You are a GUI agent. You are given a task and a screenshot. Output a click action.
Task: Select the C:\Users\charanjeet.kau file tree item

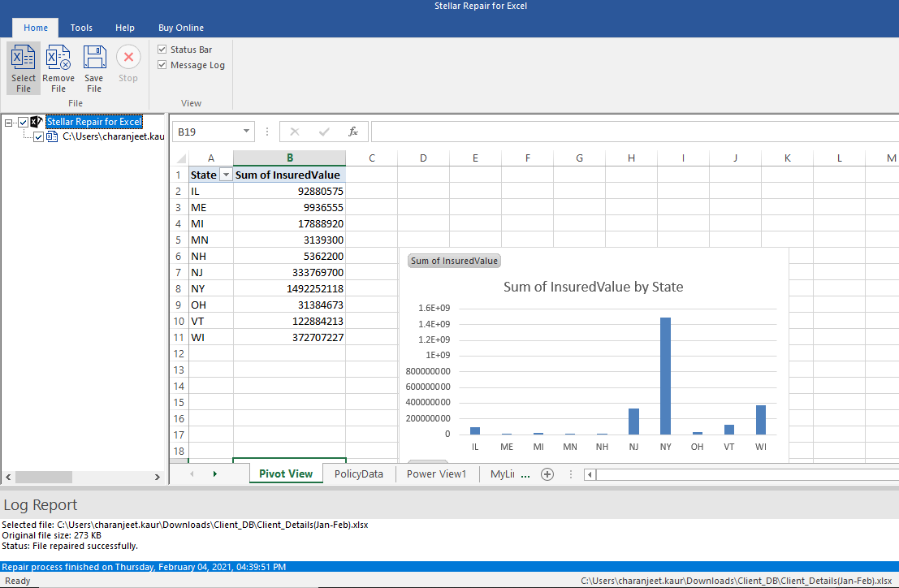point(114,136)
